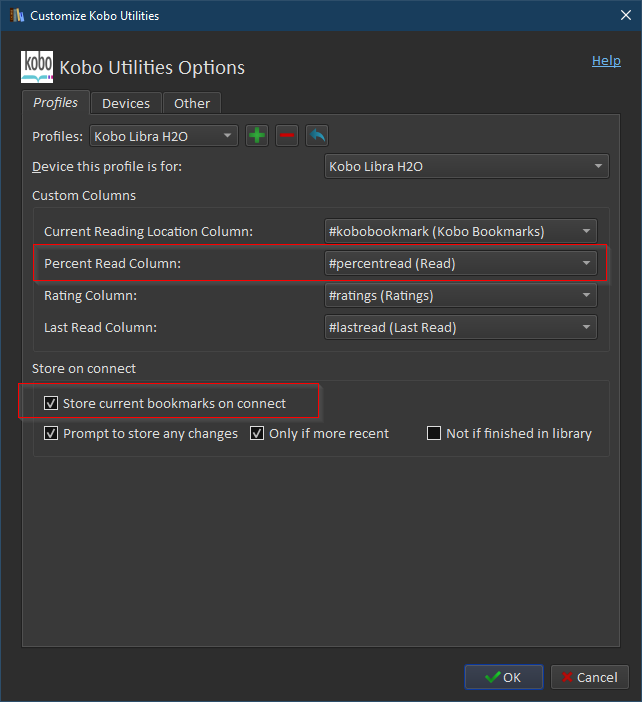Enable Not if finished in library
Viewport: 642px width, 702px height.
pyautogui.click(x=434, y=433)
